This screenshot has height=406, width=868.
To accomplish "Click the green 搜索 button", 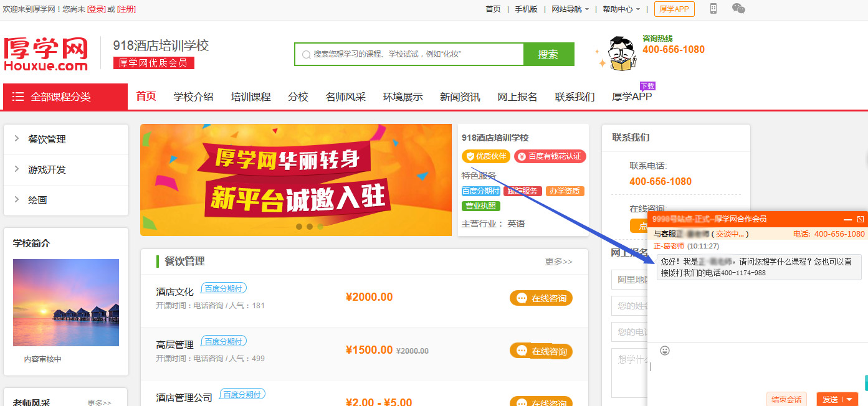I will (x=548, y=54).
